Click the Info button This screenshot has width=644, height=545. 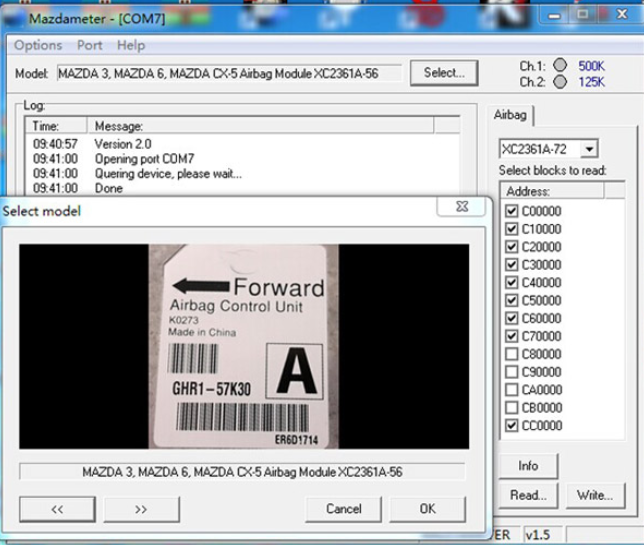point(528,466)
